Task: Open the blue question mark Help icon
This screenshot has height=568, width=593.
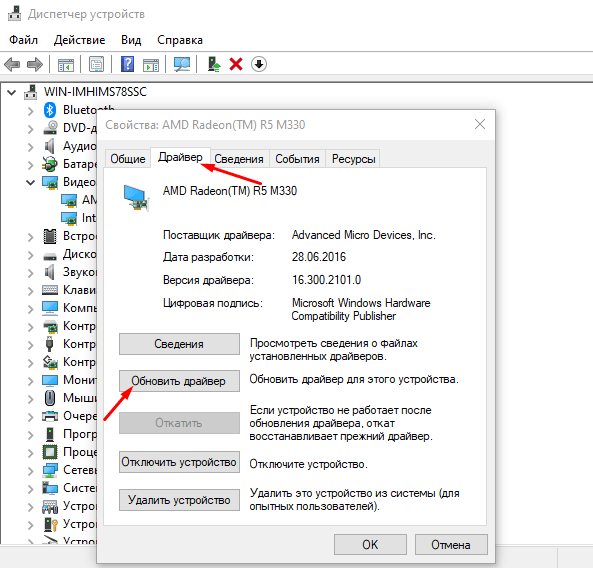Action: coord(128,64)
